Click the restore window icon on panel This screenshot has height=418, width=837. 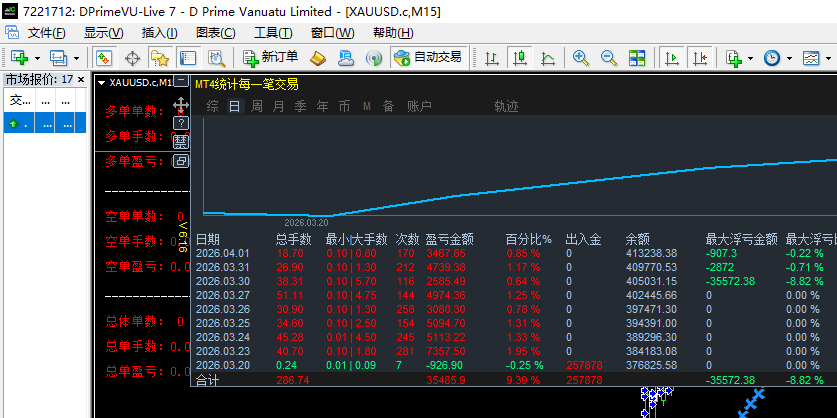point(181,160)
